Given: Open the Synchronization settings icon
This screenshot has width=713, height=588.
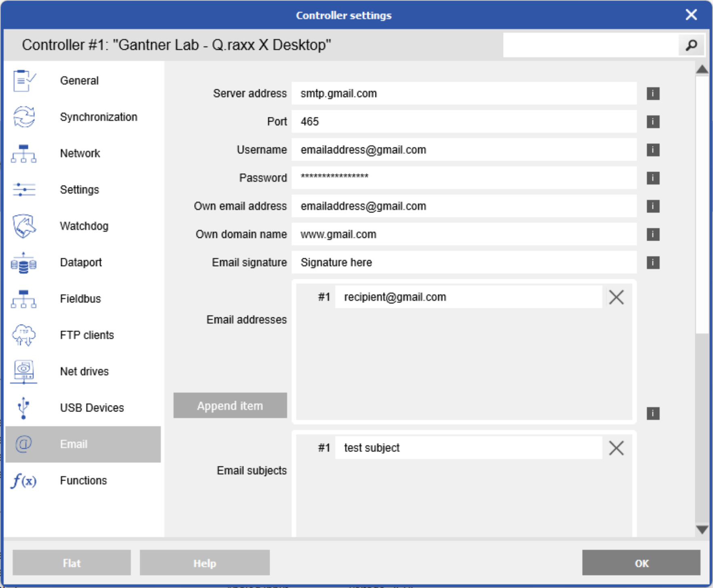Looking at the screenshot, I should [x=24, y=117].
